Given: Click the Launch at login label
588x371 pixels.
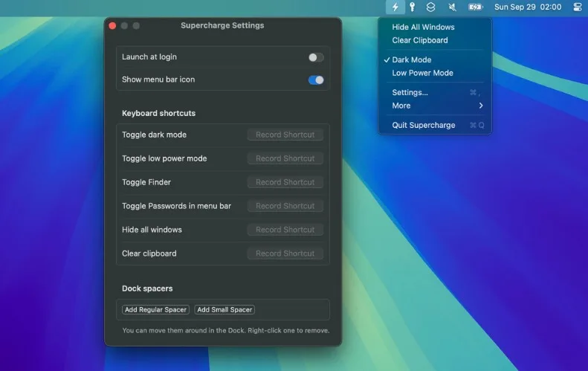Looking at the screenshot, I should click(x=149, y=57).
